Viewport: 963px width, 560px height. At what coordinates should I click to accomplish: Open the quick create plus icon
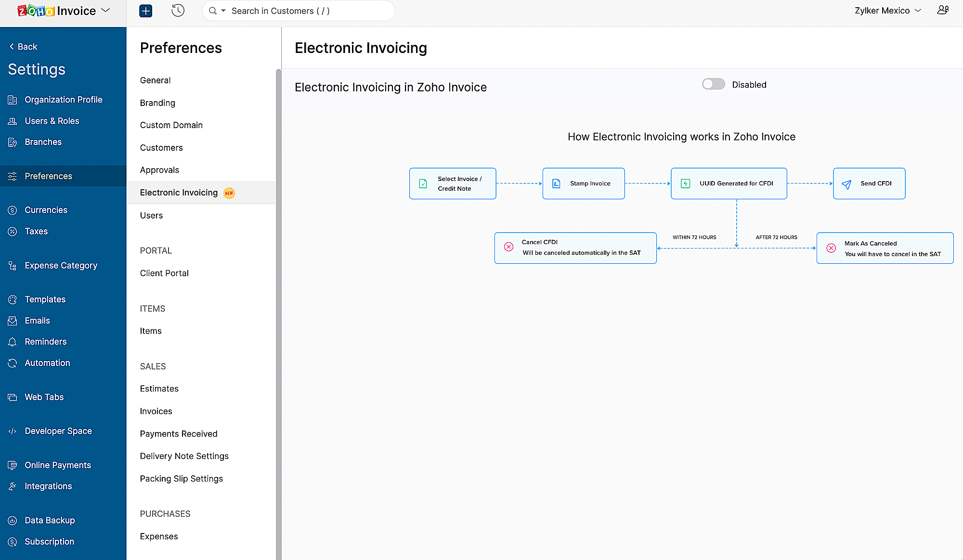145,11
